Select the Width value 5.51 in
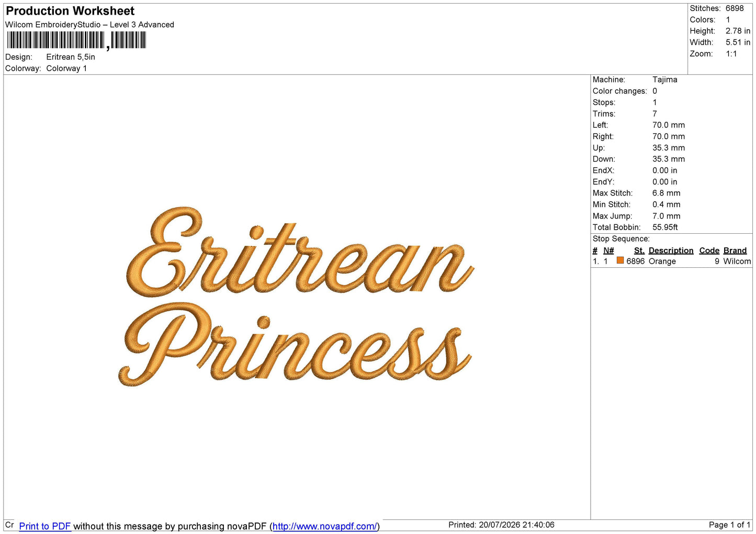Screen dimensions: 756x534 [738, 42]
